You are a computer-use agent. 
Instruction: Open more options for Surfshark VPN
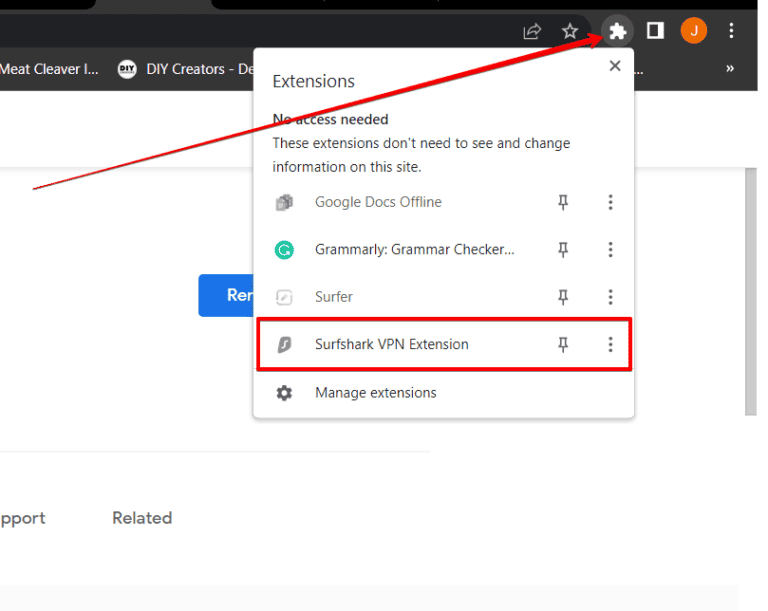pyautogui.click(x=610, y=345)
